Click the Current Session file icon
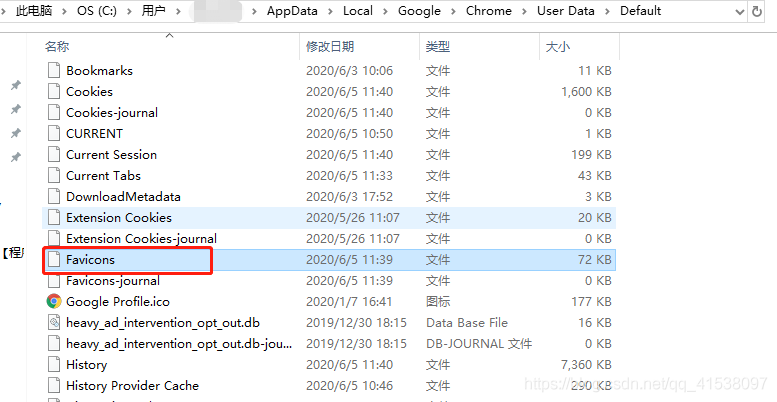The image size is (777, 402). pos(54,154)
